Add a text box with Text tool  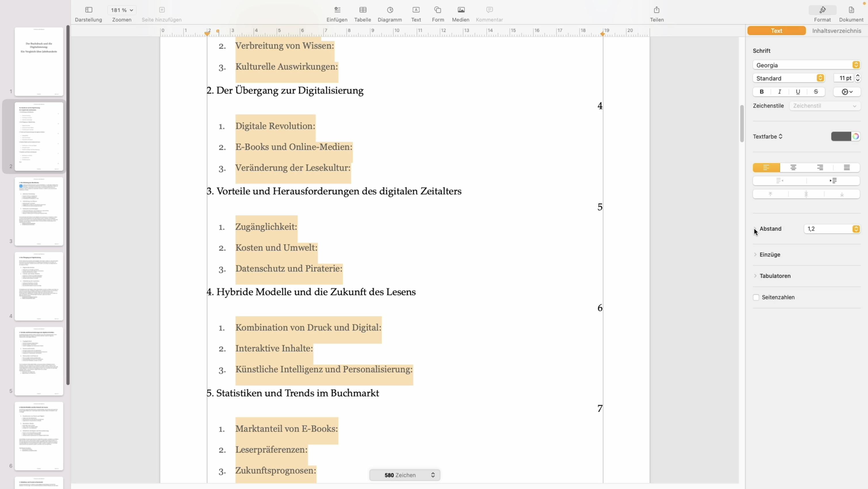point(416,10)
